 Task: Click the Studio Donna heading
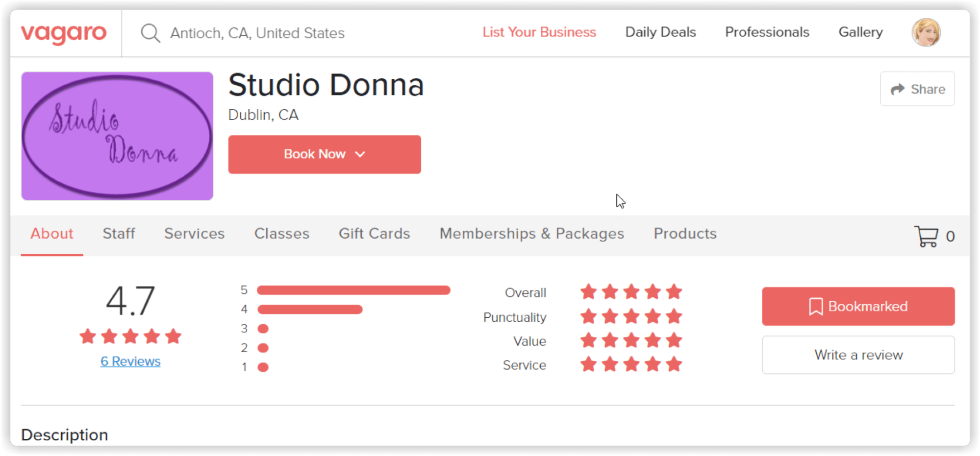[x=326, y=85]
